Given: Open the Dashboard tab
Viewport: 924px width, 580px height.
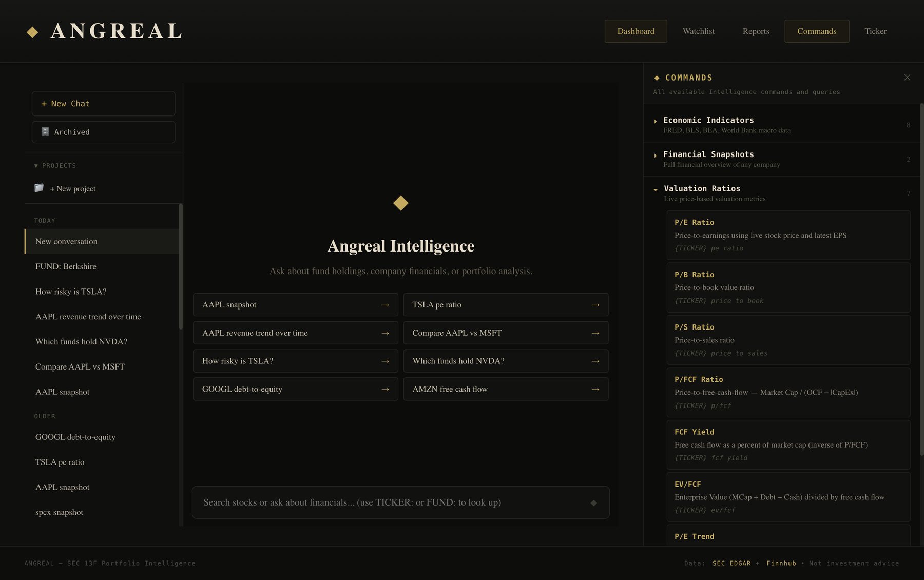Looking at the screenshot, I should pyautogui.click(x=636, y=31).
